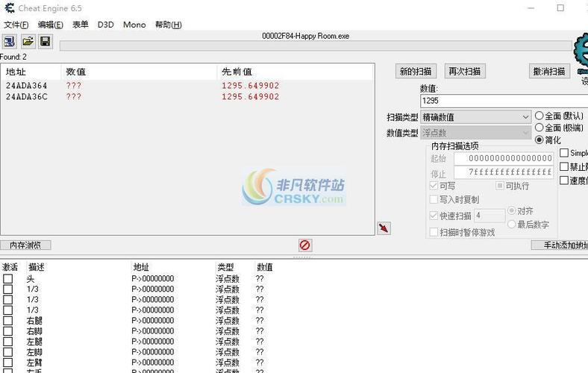
Task: Click the red arrow add-address icon
Action: coord(384,228)
